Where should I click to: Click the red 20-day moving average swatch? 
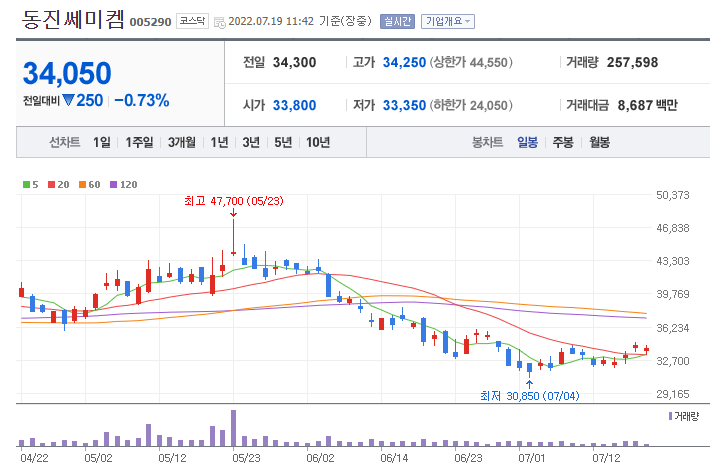(x=51, y=184)
